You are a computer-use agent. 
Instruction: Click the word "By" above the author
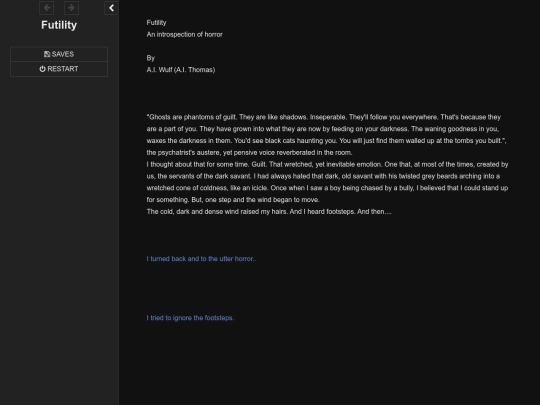150,58
